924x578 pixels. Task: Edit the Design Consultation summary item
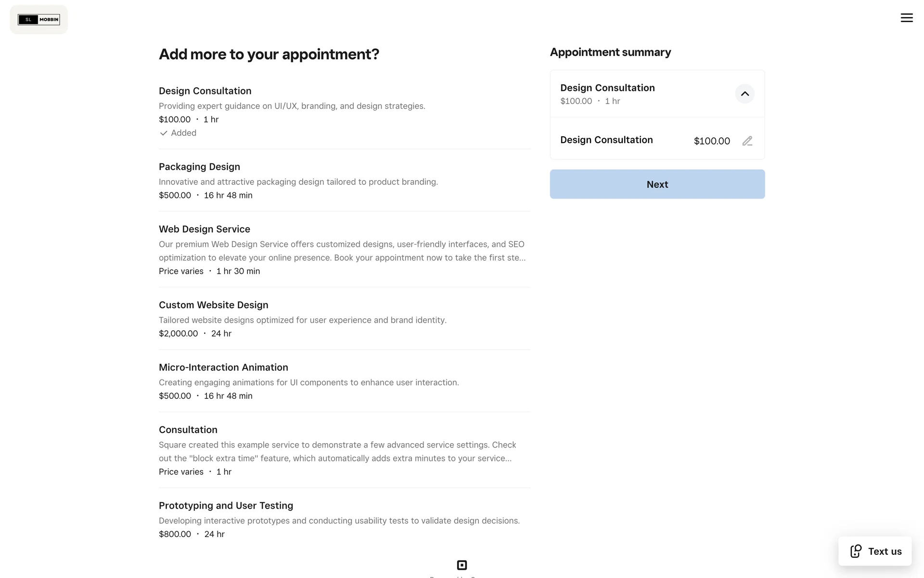(x=747, y=141)
